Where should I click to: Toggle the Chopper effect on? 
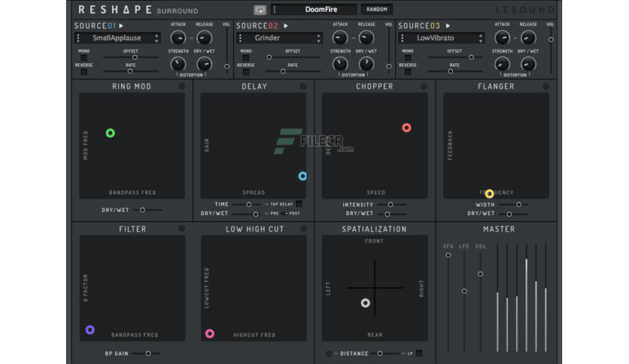pos(424,86)
